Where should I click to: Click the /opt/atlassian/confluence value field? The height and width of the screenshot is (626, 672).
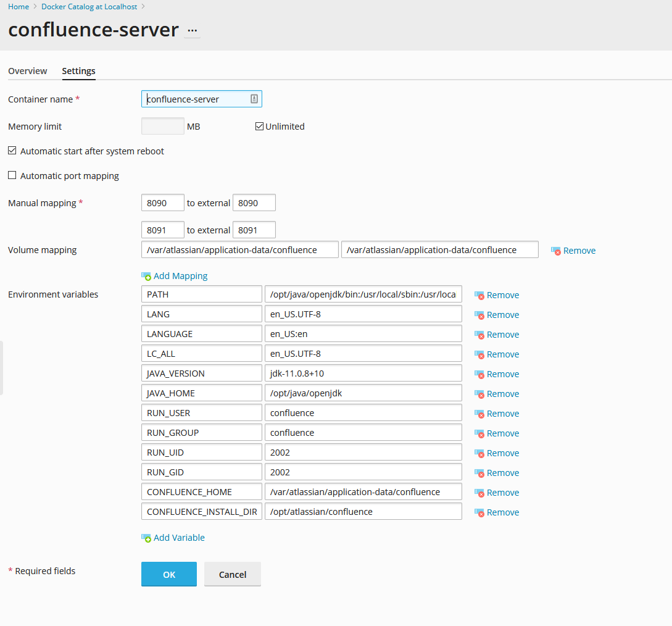pyautogui.click(x=363, y=511)
